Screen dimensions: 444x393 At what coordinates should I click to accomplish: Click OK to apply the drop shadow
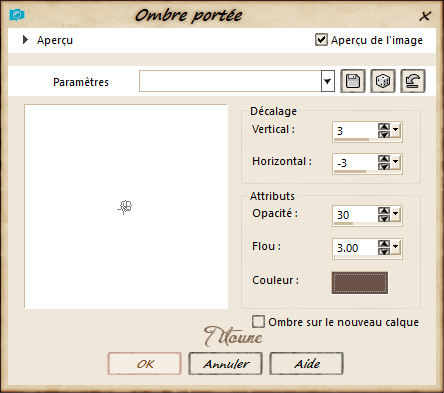(145, 364)
